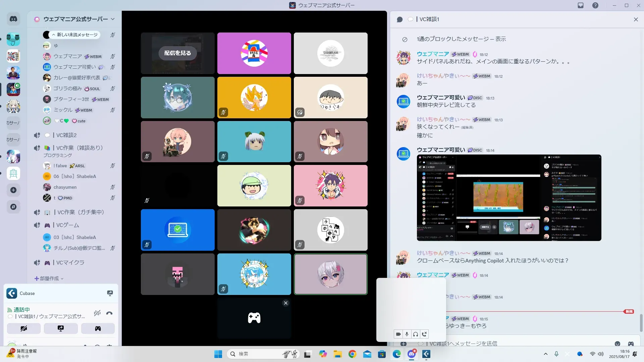Turn on camera in voice panel
The image size is (644, 362).
[24, 328]
